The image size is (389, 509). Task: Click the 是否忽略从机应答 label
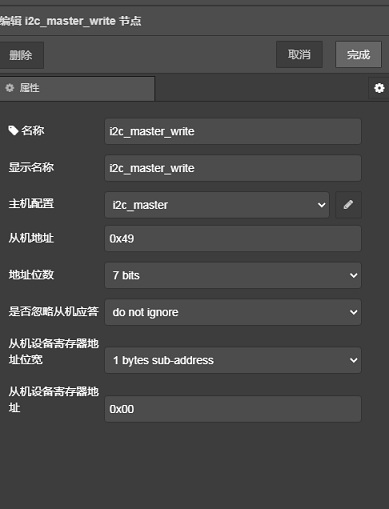[x=53, y=311]
